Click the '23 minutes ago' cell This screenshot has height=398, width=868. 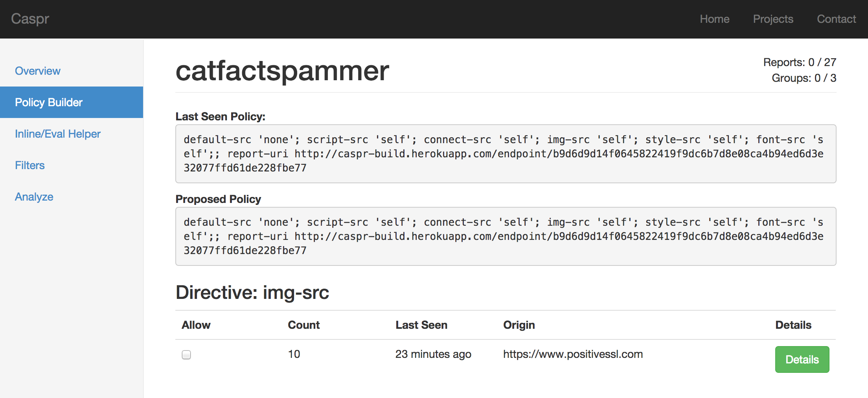pos(433,354)
